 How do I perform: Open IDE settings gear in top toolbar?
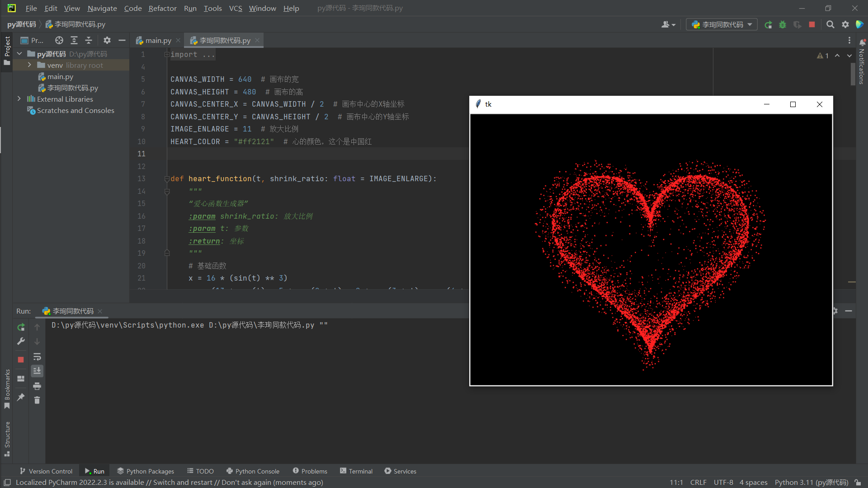[x=845, y=25]
